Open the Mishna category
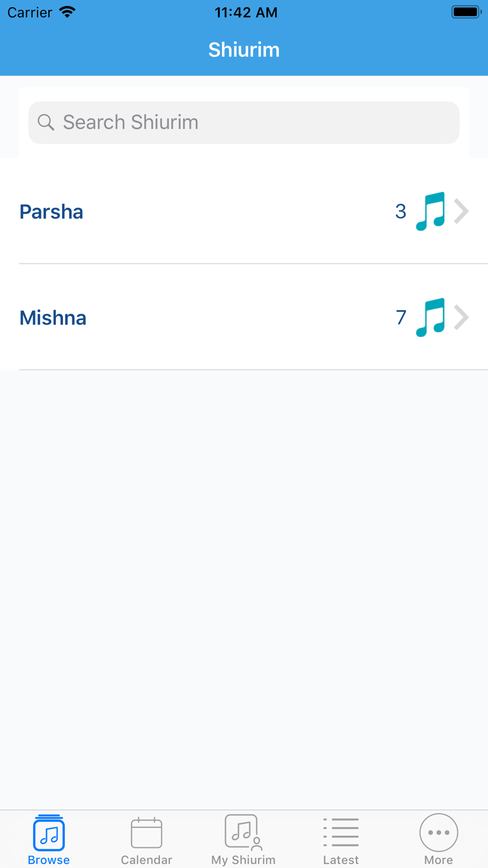 click(244, 317)
